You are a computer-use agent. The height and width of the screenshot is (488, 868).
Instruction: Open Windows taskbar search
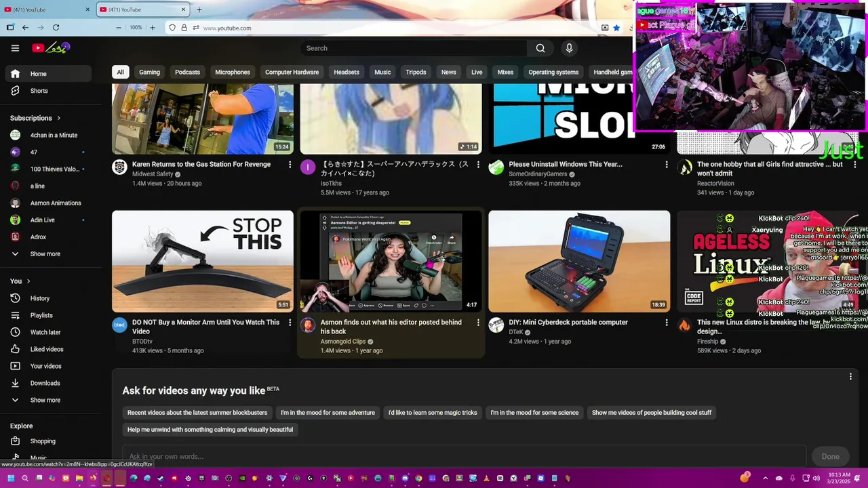click(25, 479)
